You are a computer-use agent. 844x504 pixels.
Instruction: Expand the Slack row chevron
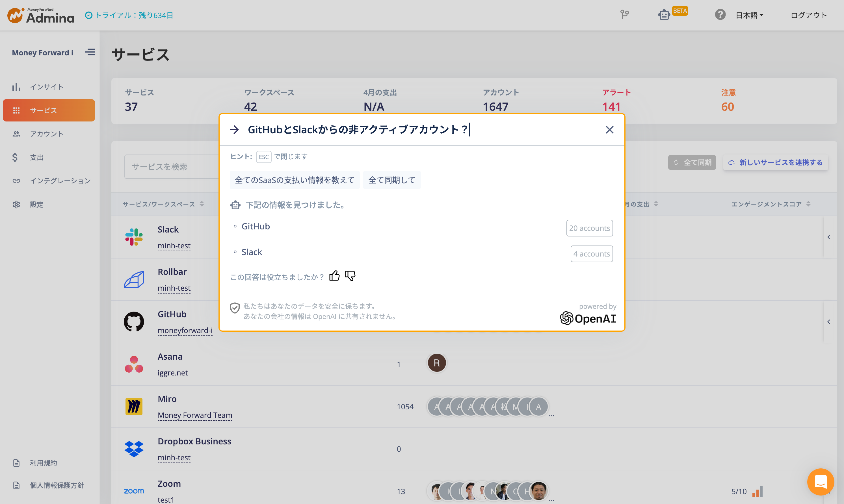829,237
